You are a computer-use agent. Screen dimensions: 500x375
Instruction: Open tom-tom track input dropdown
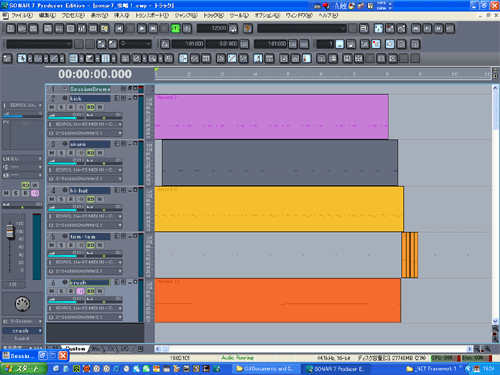click(x=85, y=262)
